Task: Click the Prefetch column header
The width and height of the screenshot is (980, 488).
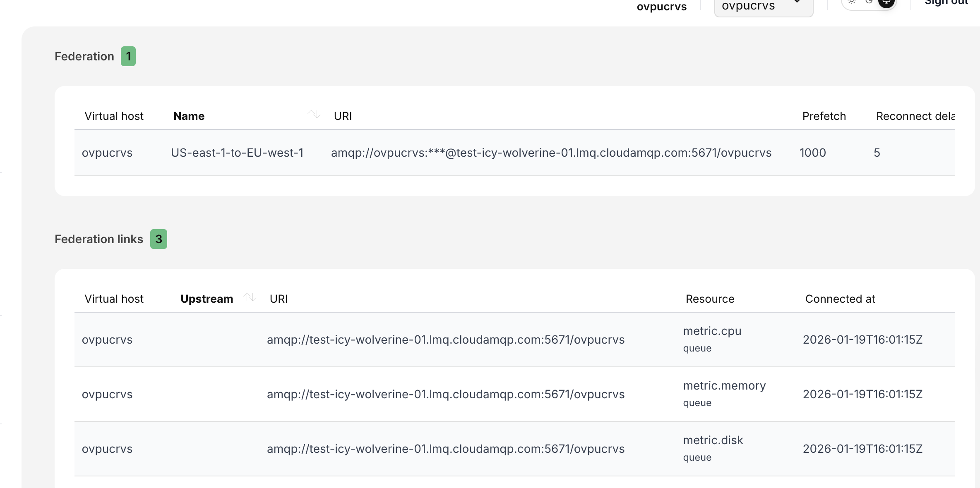Action: [824, 116]
